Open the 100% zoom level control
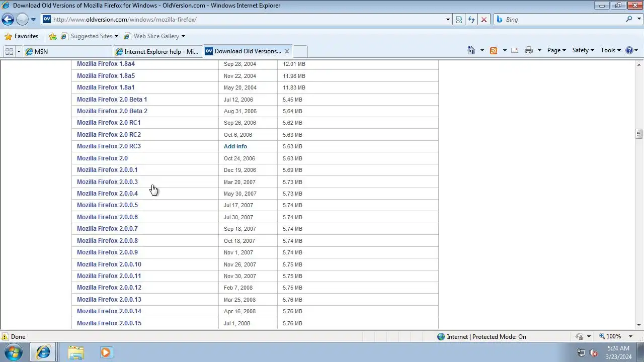 coord(610,336)
